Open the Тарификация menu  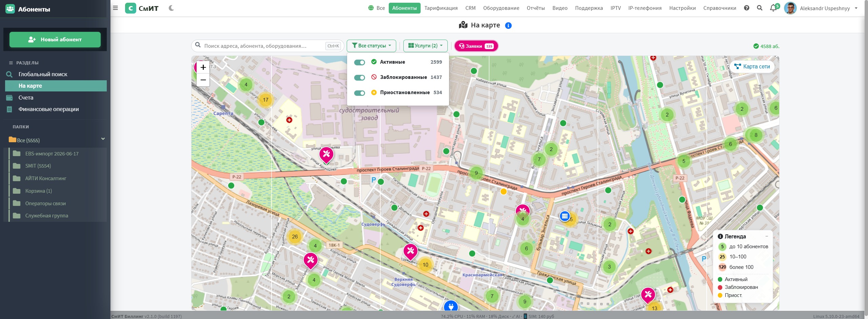pos(441,8)
